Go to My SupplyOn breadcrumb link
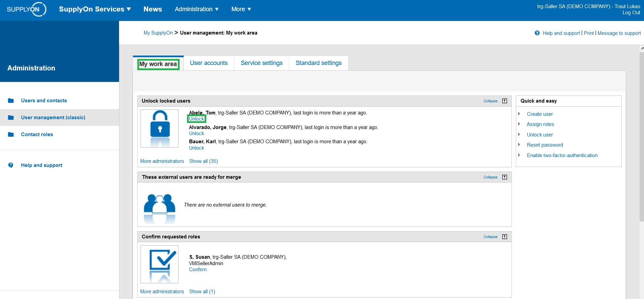Screen dimensions: 644x299 coord(158,33)
